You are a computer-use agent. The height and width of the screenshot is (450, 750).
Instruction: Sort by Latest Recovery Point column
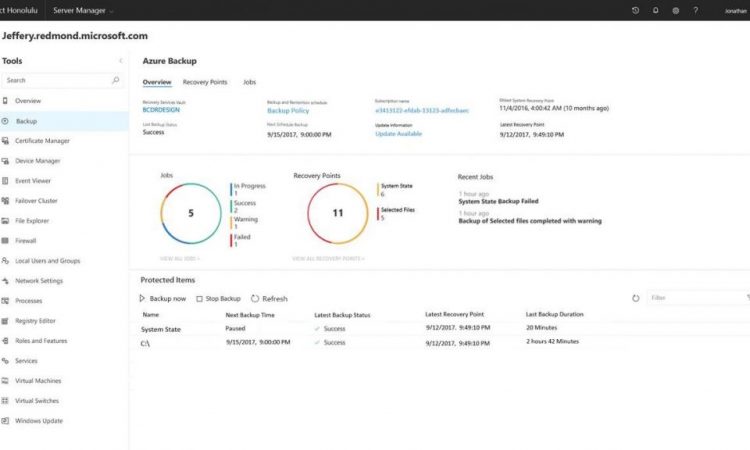pyautogui.click(x=454, y=314)
